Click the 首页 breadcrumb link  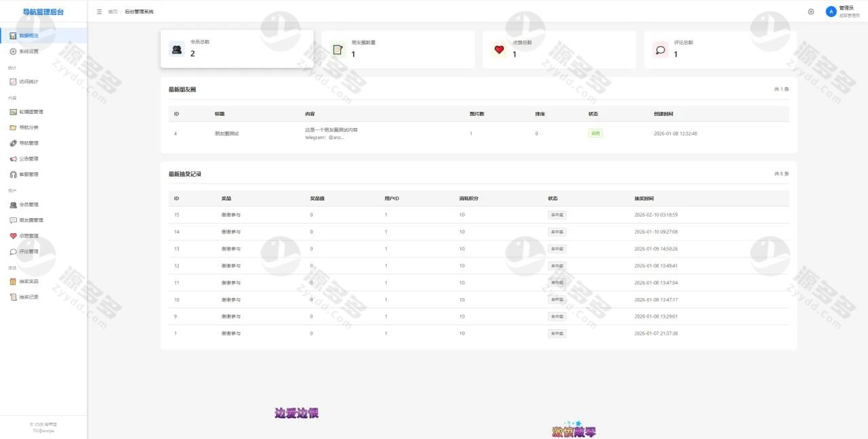click(113, 12)
